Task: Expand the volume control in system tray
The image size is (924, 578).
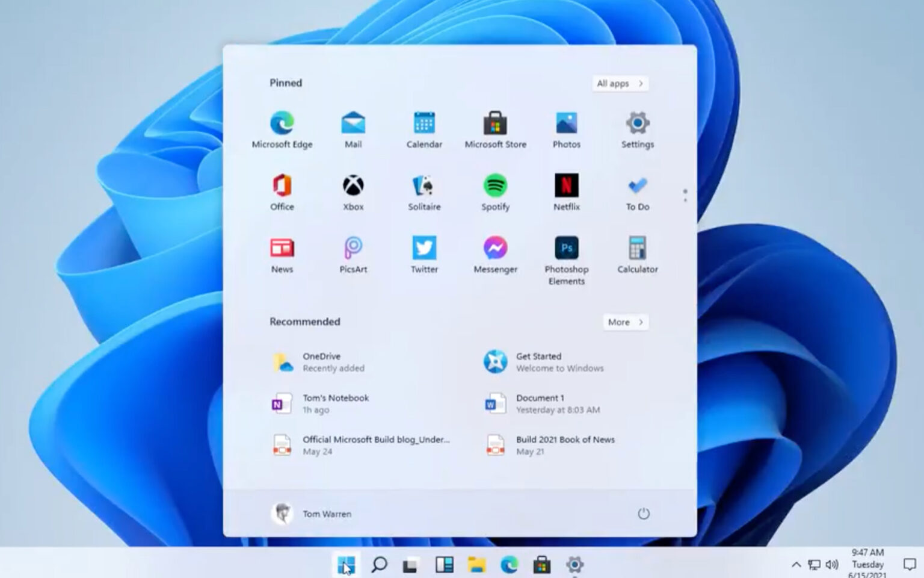Action: pos(833,565)
